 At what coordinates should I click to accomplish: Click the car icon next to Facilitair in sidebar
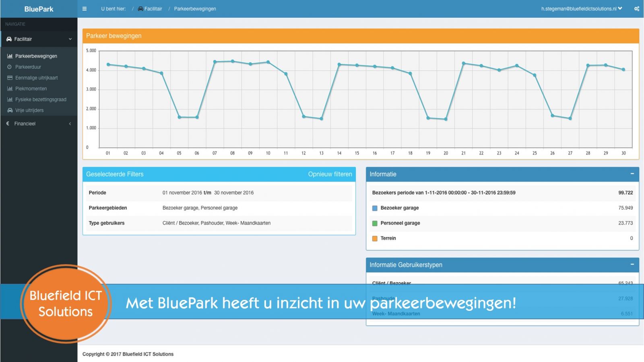point(9,39)
